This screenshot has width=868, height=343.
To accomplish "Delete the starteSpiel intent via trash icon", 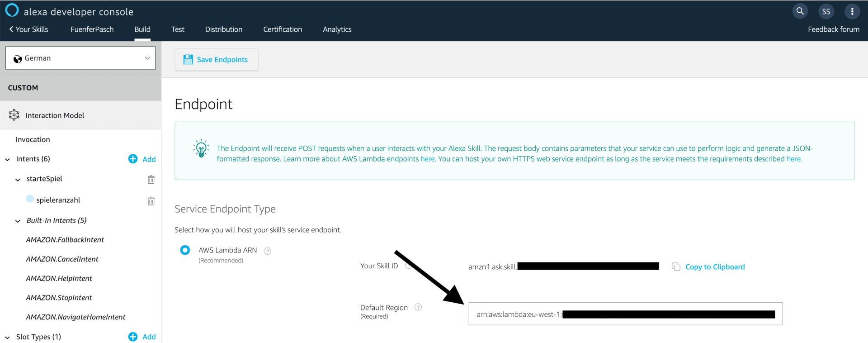I will (x=151, y=180).
